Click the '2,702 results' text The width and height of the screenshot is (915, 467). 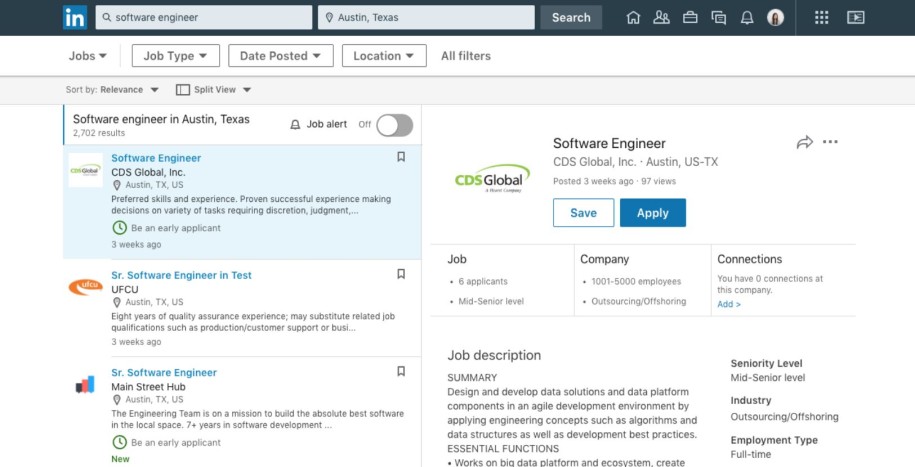point(99,133)
